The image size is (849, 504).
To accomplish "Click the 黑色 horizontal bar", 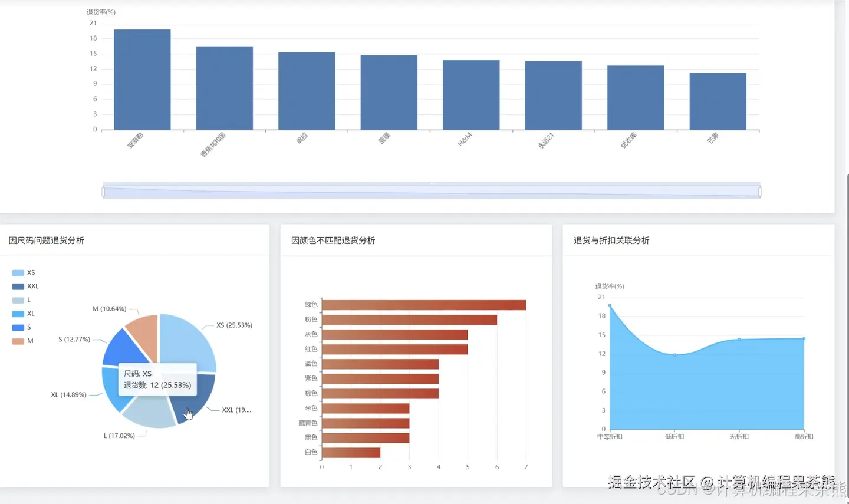I will (x=366, y=437).
